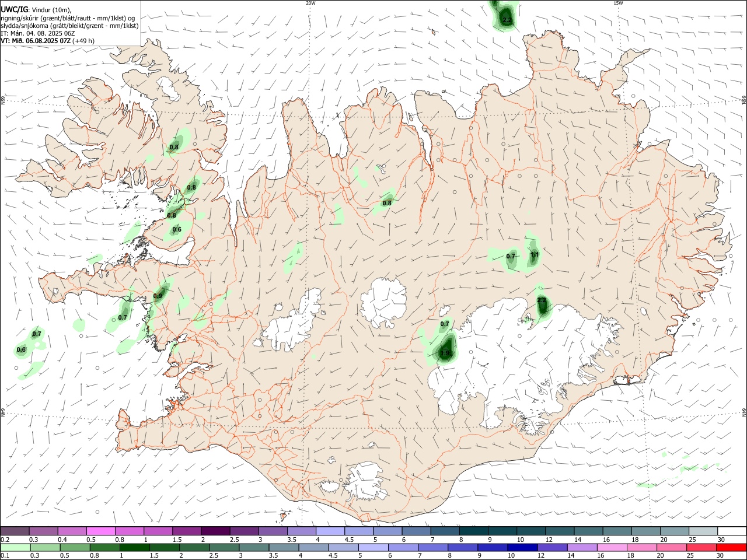Select the navy blue swatch at 10 in lower legend
This screenshot has width=747, height=560.
point(521,548)
